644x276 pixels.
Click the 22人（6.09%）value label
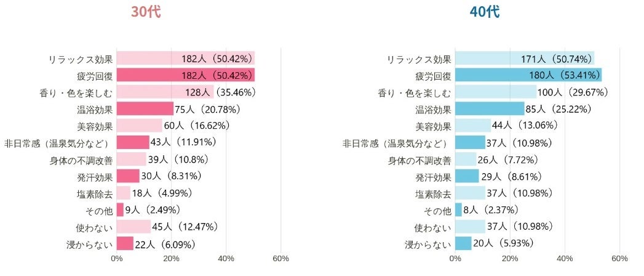point(167,244)
